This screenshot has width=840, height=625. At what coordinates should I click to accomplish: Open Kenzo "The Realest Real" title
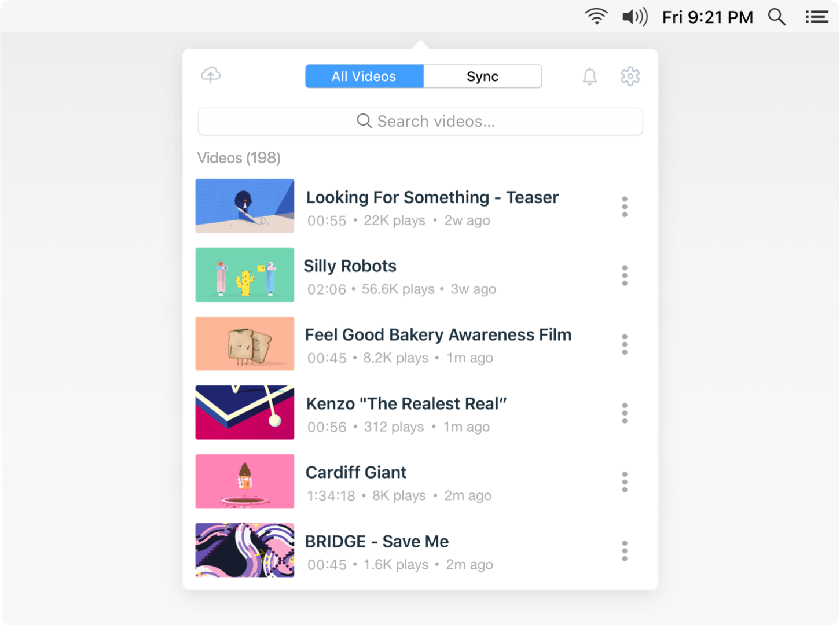(x=406, y=404)
